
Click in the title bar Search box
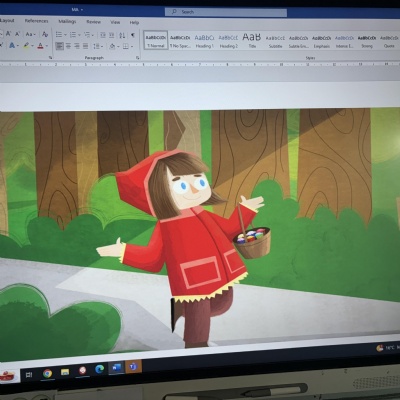click(x=226, y=12)
